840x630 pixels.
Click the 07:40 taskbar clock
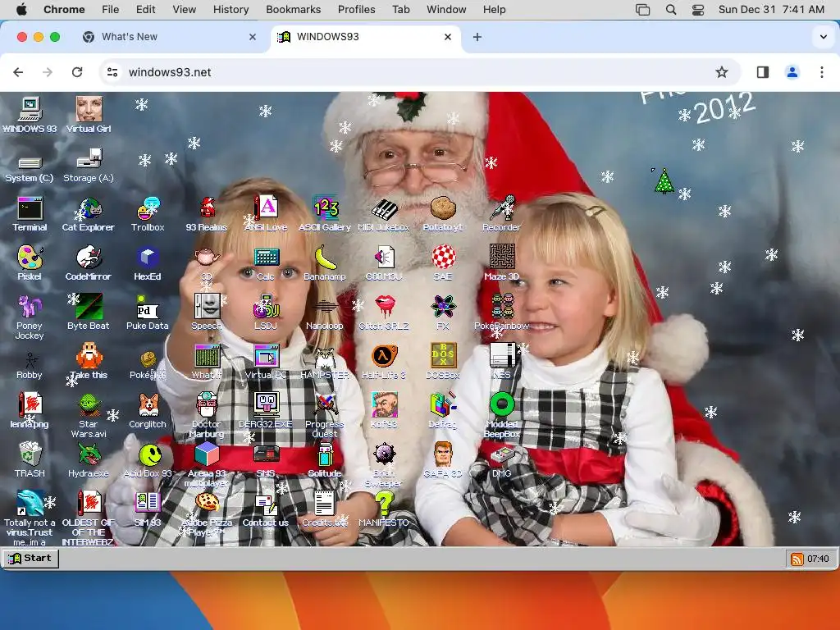click(818, 559)
